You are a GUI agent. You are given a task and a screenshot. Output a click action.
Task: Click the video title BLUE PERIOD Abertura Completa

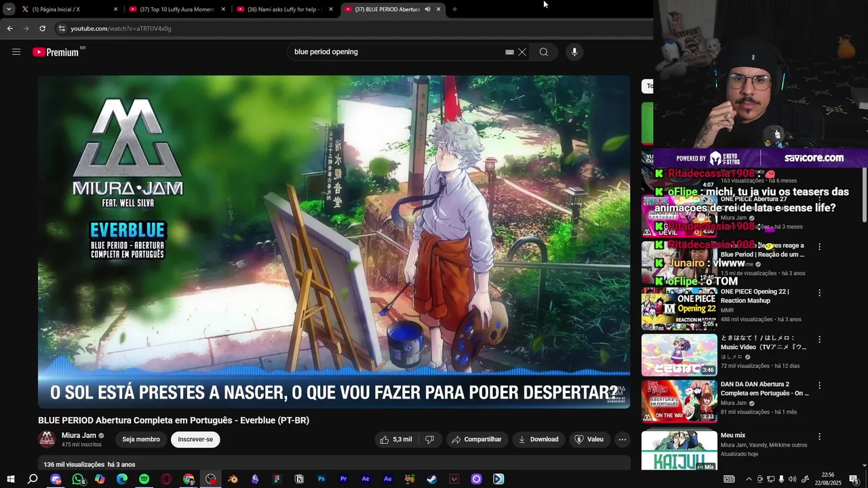(x=174, y=420)
